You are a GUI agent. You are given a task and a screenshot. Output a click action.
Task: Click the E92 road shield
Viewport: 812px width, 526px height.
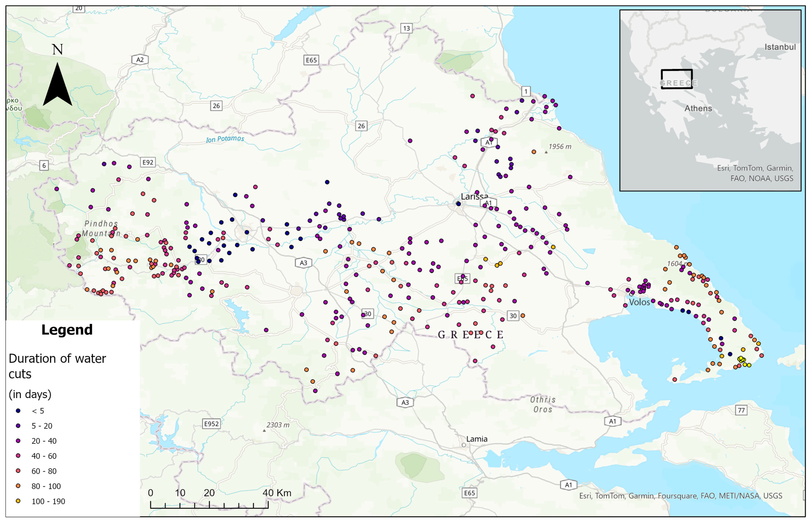click(148, 162)
